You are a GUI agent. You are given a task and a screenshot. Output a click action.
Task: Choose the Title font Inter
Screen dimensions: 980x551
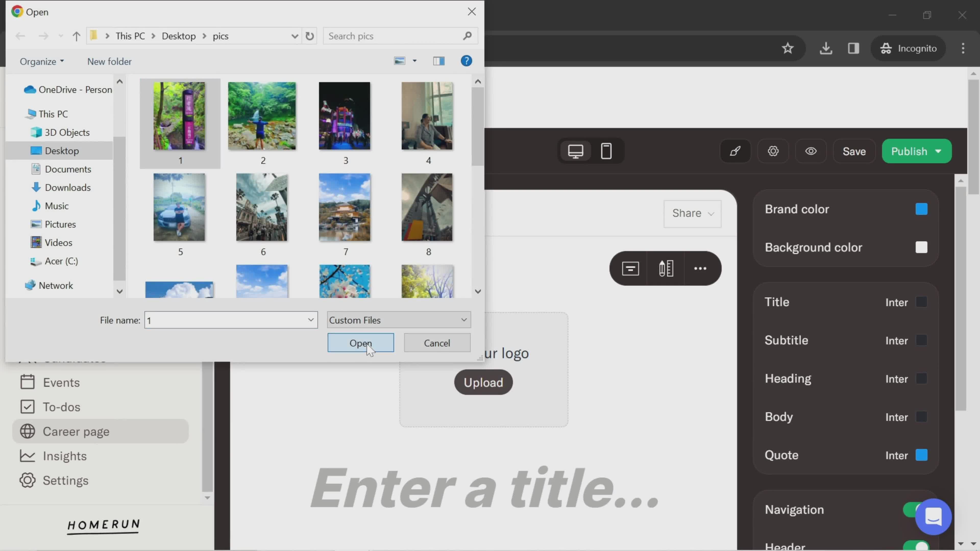[x=896, y=302]
